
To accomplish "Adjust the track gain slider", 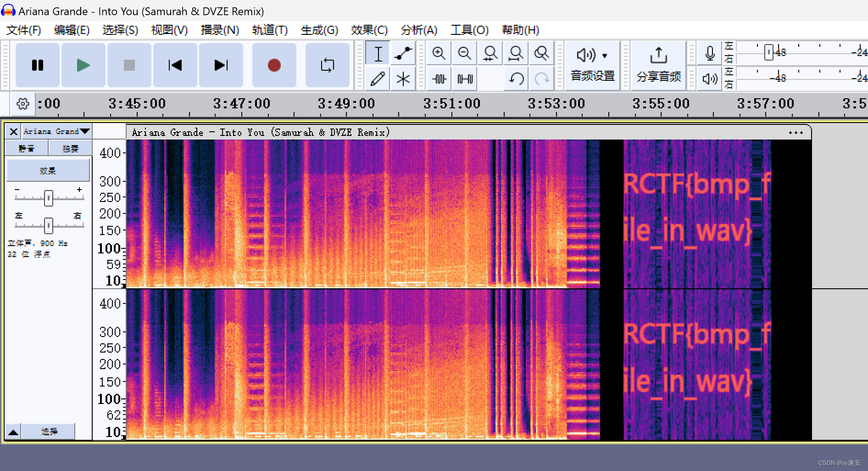I will pyautogui.click(x=49, y=197).
